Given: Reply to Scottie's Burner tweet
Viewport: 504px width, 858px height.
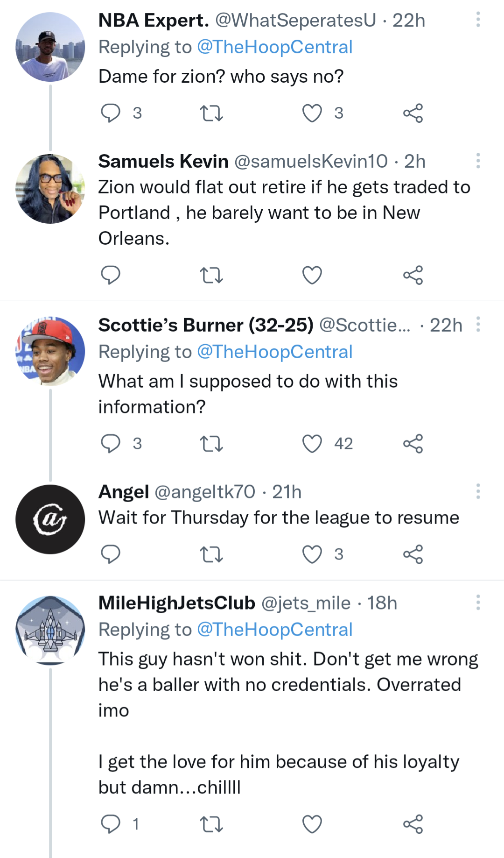Looking at the screenshot, I should pos(111,444).
